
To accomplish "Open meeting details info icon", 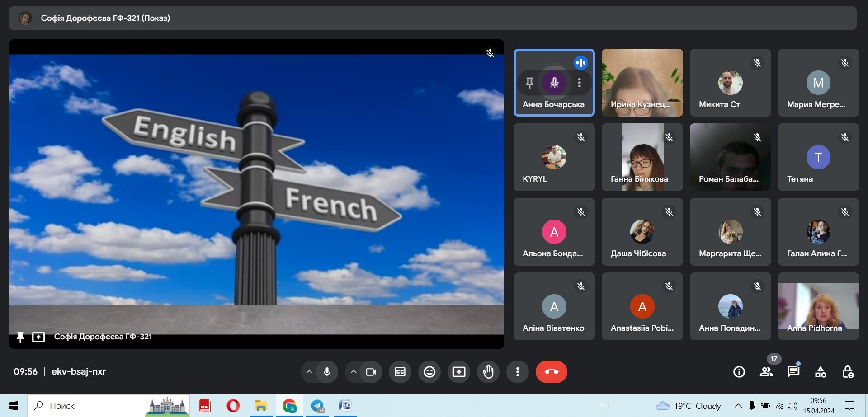I will [739, 372].
